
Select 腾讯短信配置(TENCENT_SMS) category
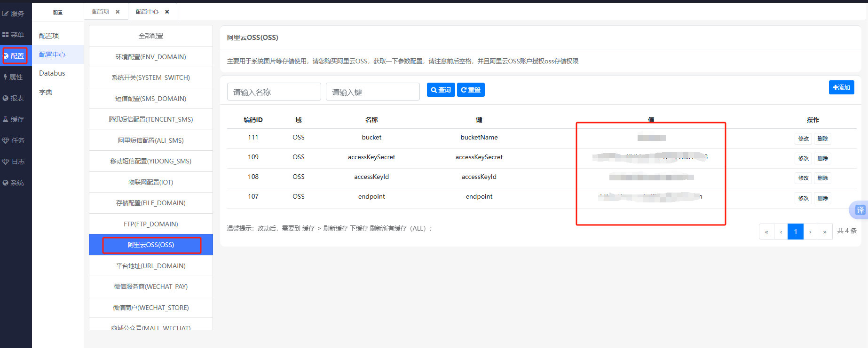tap(151, 119)
